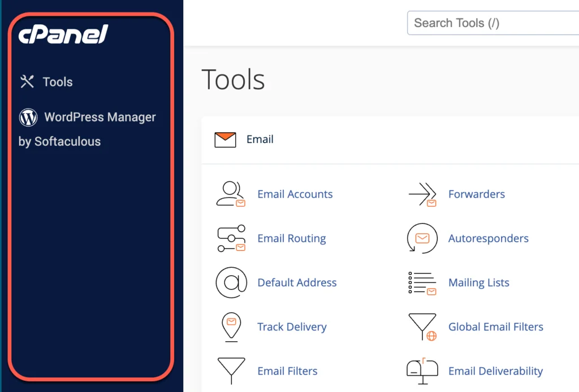579x392 pixels.
Task: Open the Email Deliverability link
Action: tap(495, 371)
